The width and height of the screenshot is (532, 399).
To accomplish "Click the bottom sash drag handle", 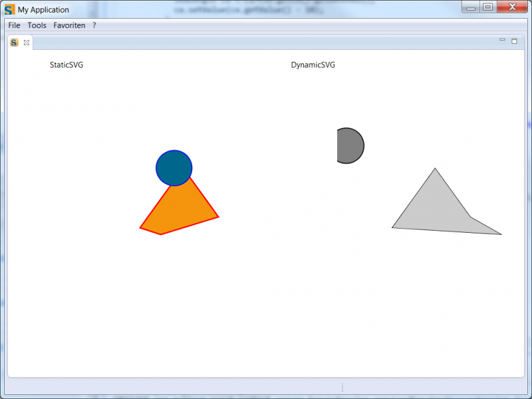I will [x=342, y=386].
